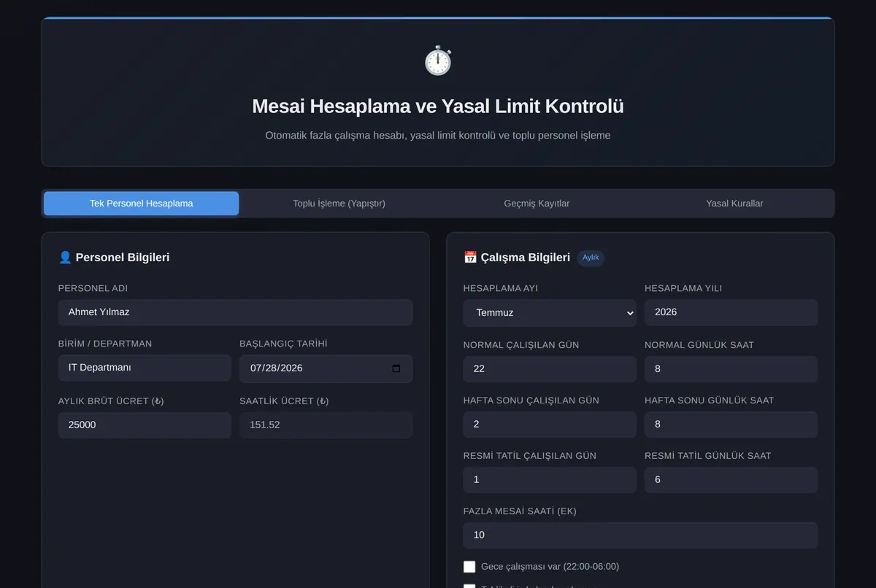
Task: Click the person icon beside Personel Bilgileri
Action: [x=65, y=258]
